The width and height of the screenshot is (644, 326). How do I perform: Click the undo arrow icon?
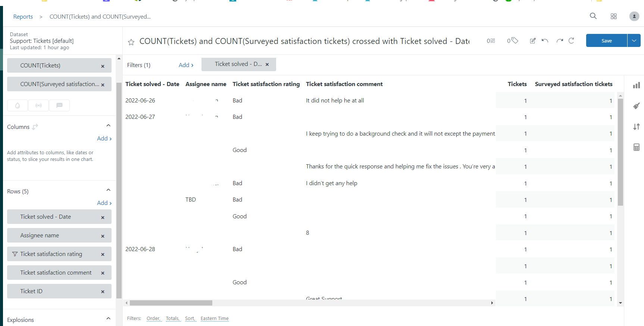coord(545,41)
